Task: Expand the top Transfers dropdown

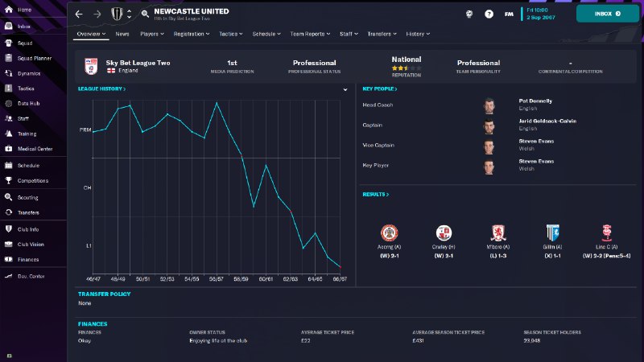Action: tap(382, 34)
